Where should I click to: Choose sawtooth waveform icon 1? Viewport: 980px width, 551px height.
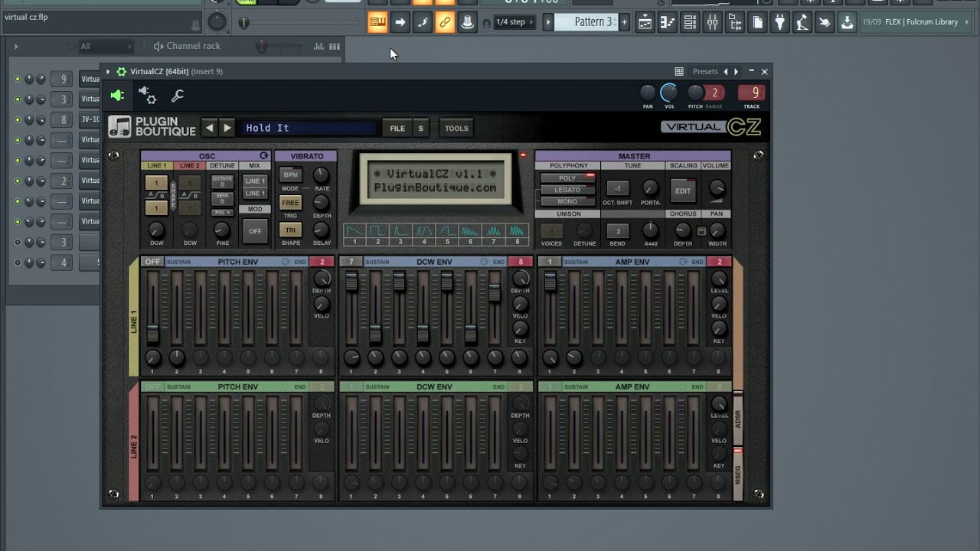354,231
